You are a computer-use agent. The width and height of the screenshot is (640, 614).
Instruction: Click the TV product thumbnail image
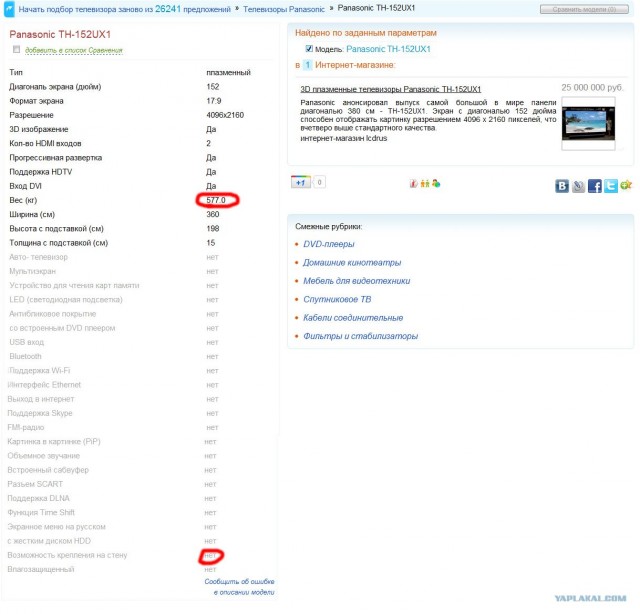click(x=588, y=123)
